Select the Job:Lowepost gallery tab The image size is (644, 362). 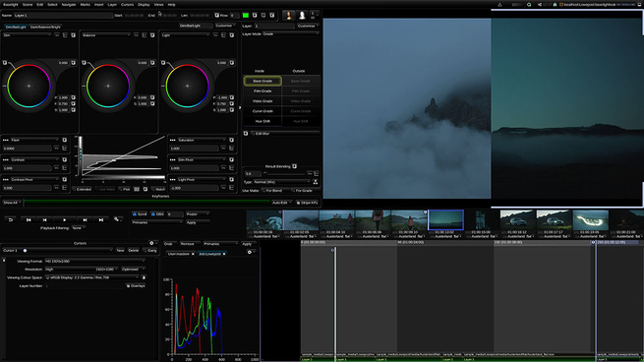pos(210,254)
